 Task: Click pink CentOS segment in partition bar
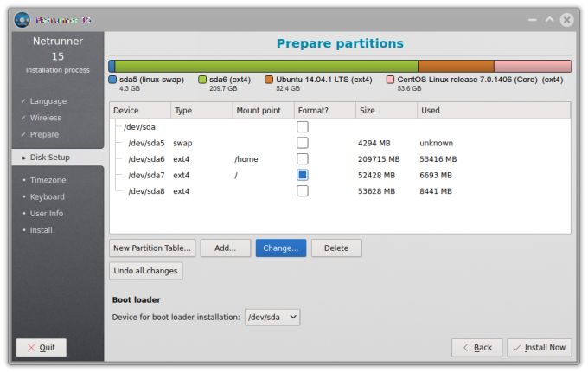pyautogui.click(x=533, y=66)
